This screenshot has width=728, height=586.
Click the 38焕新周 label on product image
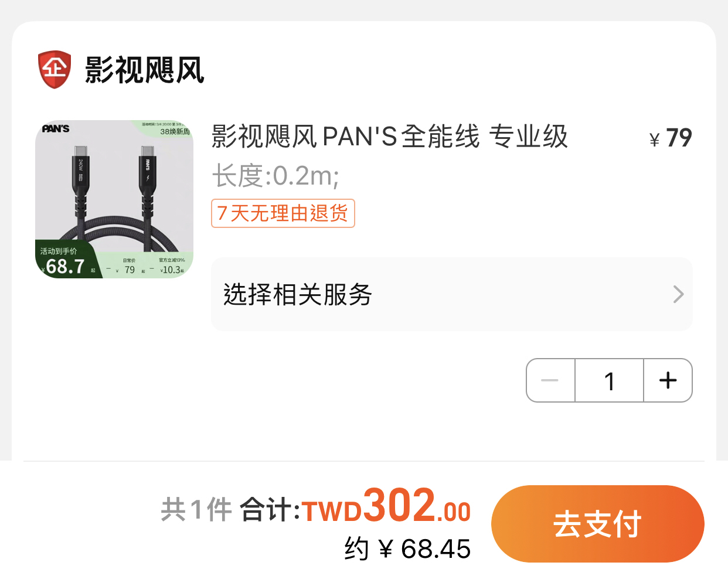click(x=175, y=132)
